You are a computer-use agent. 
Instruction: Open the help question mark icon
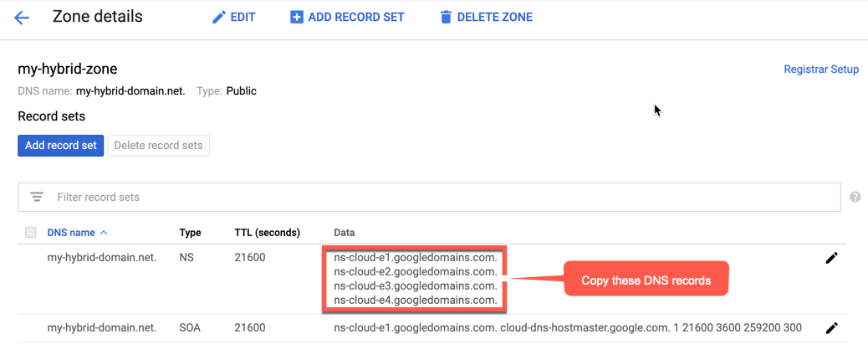[855, 197]
